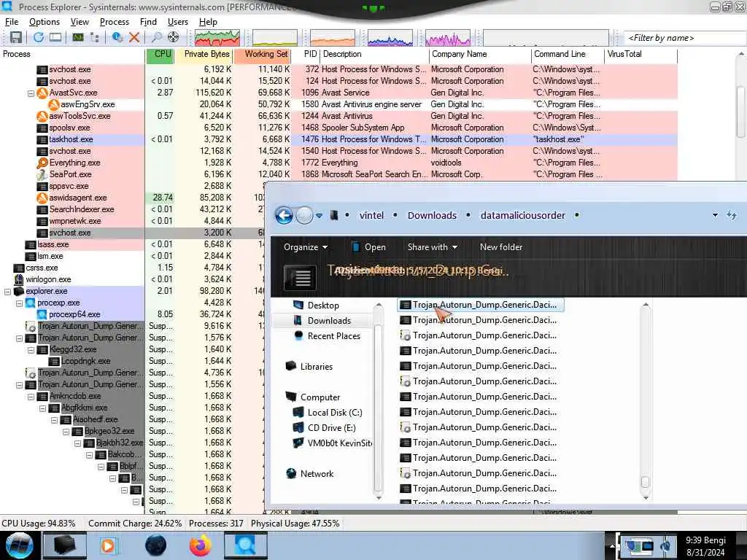Collapse the AvastSvc.exe tree node
Image resolution: width=747 pixels, height=560 pixels.
point(31,93)
